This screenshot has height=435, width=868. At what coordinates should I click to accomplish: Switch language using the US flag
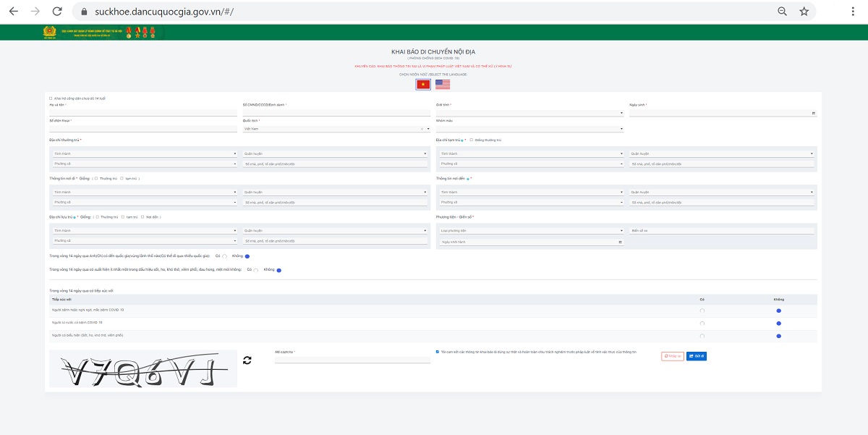[x=443, y=85]
